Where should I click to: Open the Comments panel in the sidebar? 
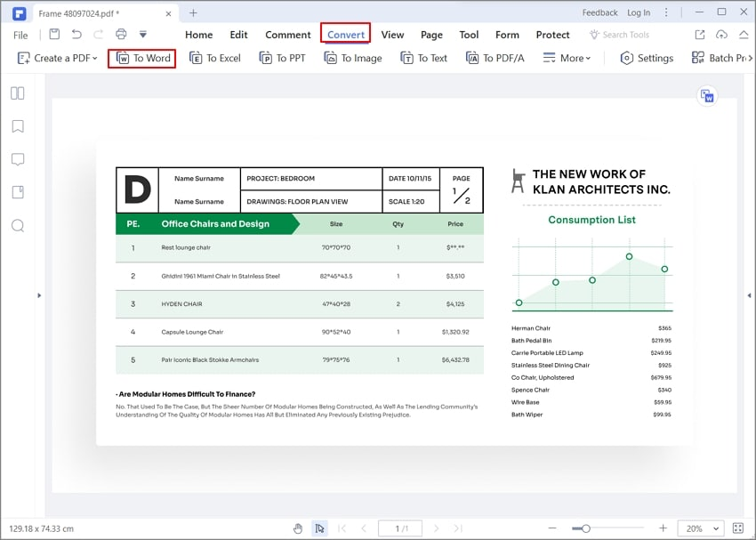point(19,159)
